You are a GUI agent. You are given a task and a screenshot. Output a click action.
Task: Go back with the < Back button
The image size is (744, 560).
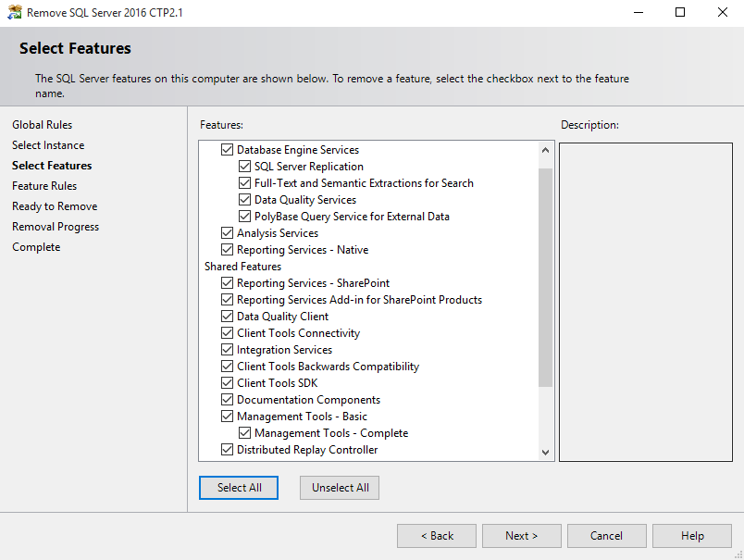[437, 536]
